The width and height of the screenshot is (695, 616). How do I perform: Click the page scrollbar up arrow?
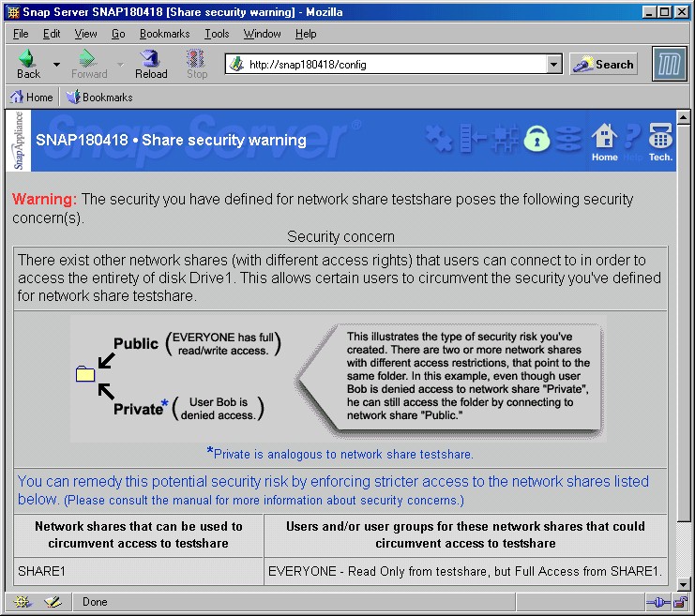[x=683, y=117]
